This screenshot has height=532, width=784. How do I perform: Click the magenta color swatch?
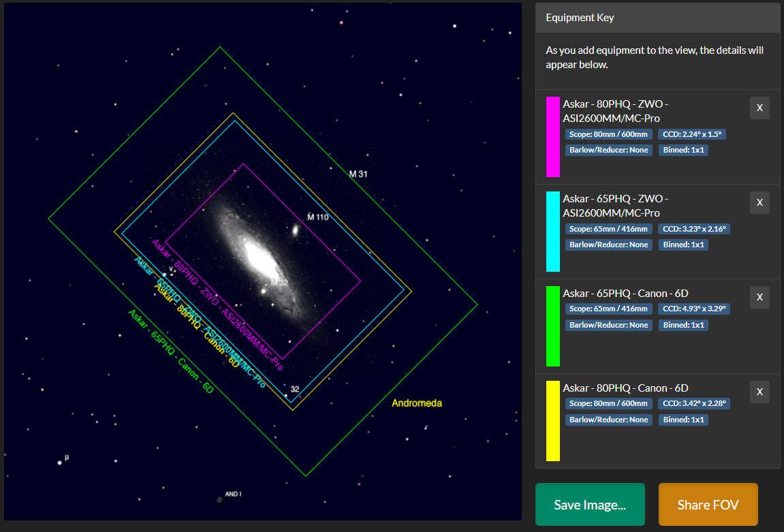pos(552,137)
